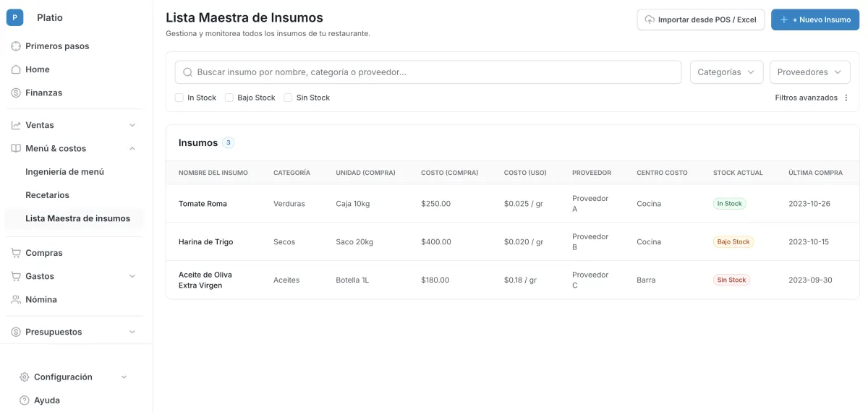Screen dimensions: 868x412
Task: Click the Barra cost center cell
Action: [646, 280]
